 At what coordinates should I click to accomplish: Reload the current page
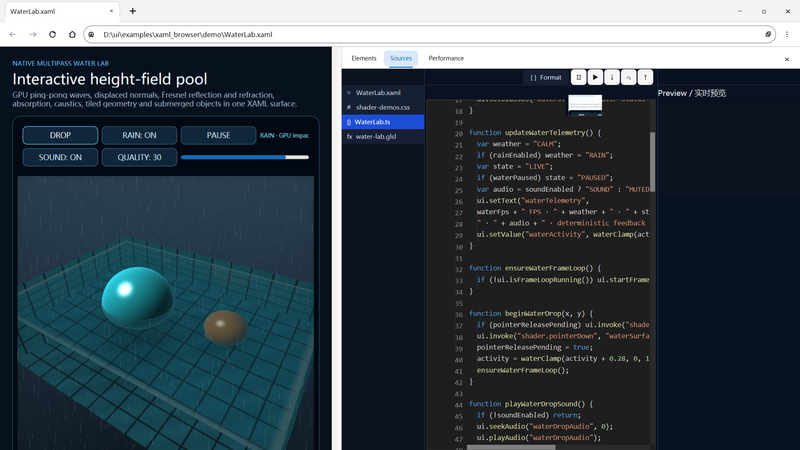click(x=53, y=35)
